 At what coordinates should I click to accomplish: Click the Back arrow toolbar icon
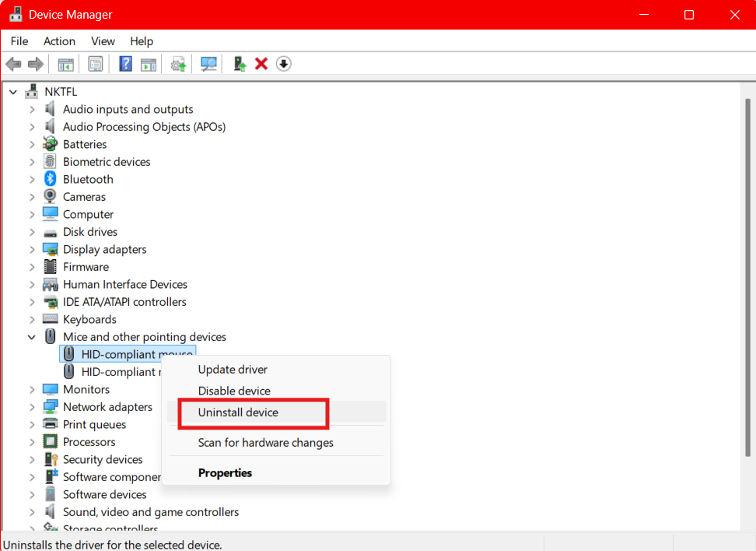coord(13,64)
